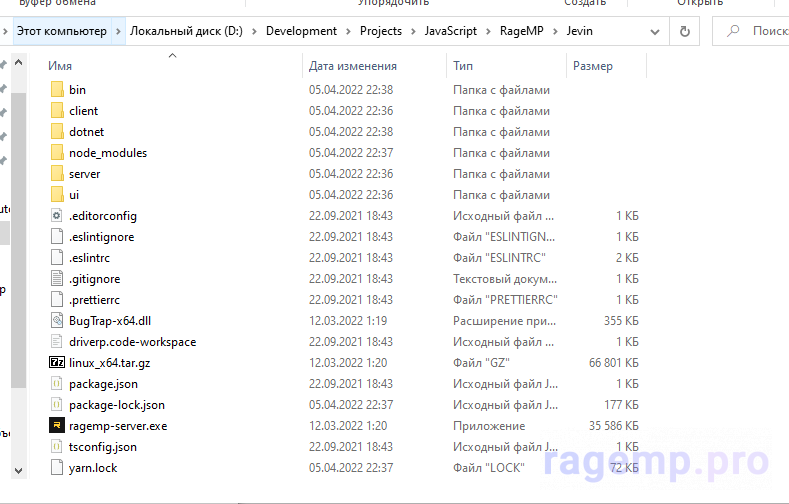
Task: Click the Поиск search field
Action: (760, 31)
